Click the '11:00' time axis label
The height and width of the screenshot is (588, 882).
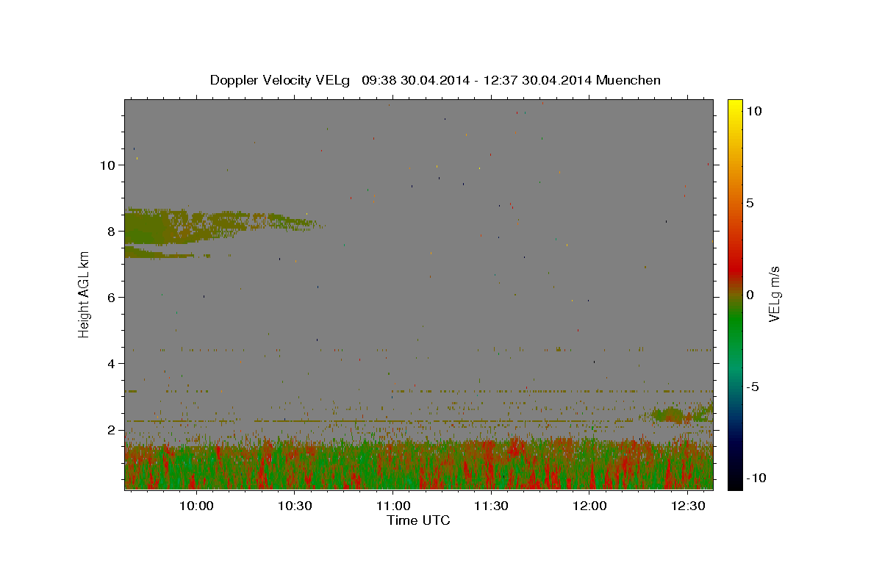tap(393, 506)
